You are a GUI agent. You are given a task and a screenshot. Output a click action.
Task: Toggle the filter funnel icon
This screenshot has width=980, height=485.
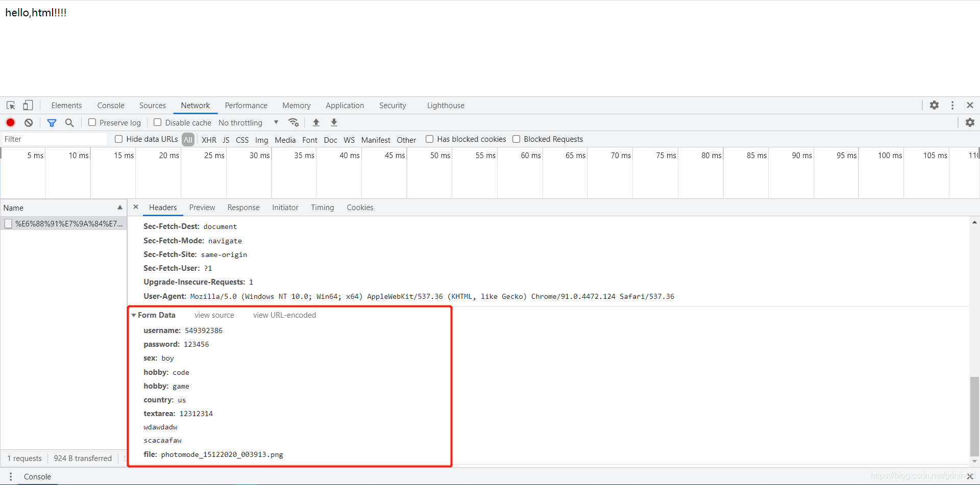[52, 123]
